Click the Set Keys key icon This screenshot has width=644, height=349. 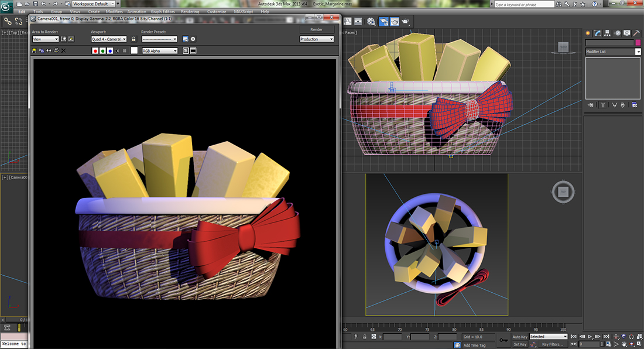click(503, 340)
